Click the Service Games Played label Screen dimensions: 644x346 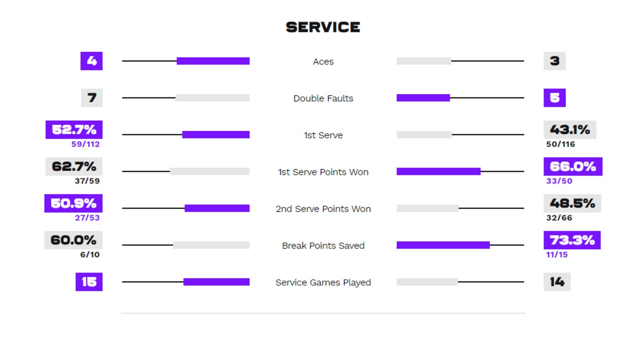[323, 282]
